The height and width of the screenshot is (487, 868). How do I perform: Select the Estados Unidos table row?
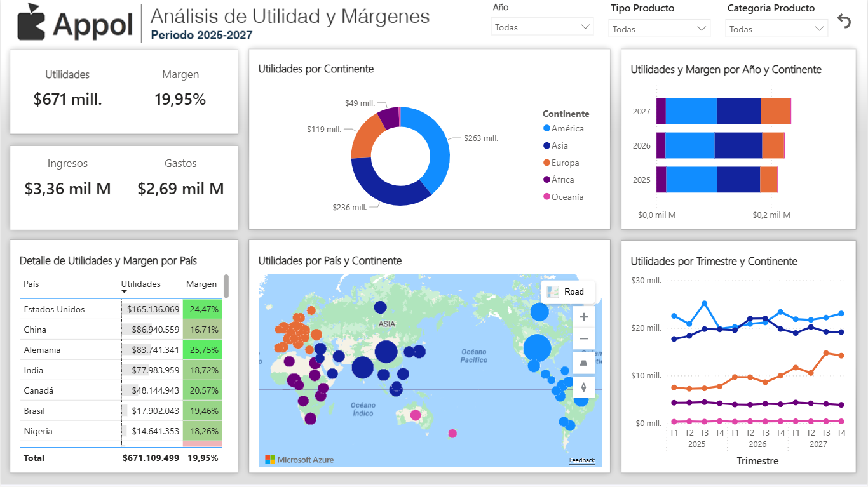tap(54, 309)
